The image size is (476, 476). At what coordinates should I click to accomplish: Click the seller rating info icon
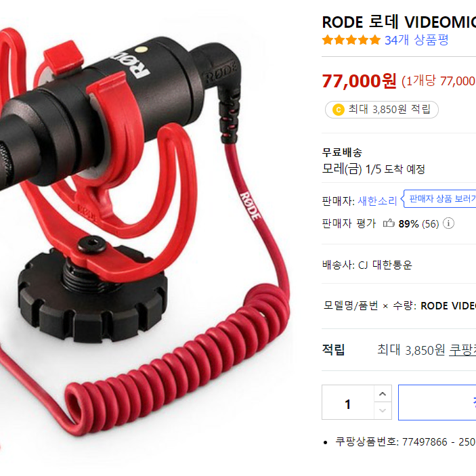pyautogui.click(x=448, y=223)
